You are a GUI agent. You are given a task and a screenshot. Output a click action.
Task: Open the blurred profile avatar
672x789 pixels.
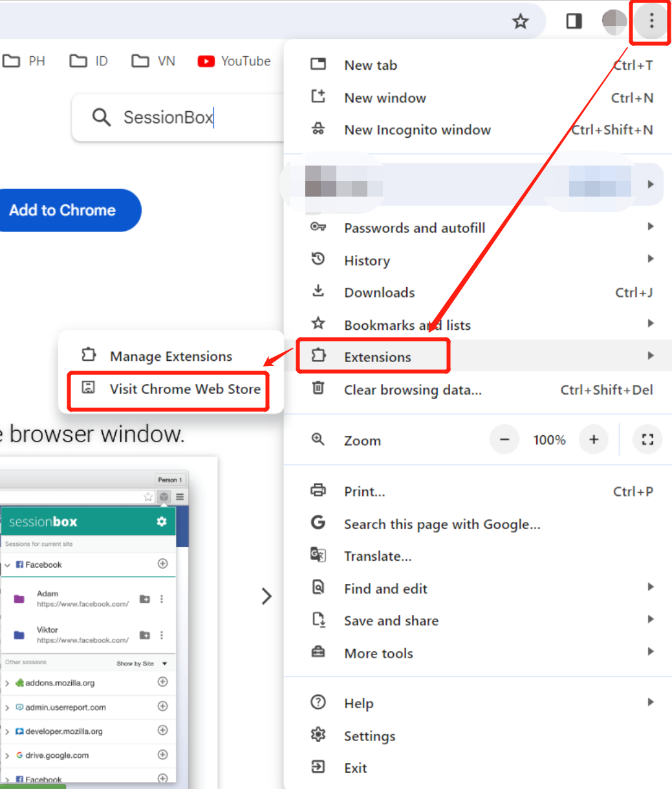[614, 21]
